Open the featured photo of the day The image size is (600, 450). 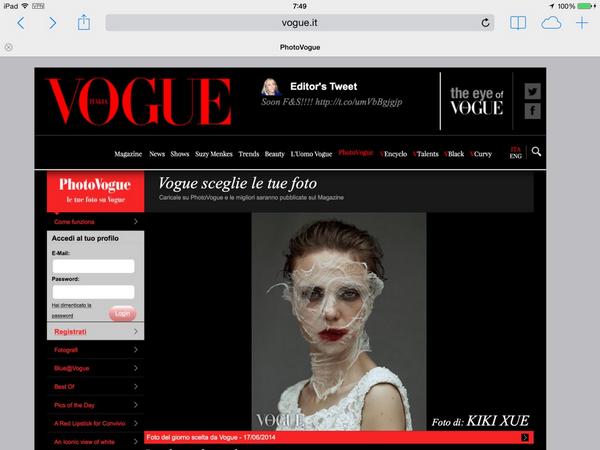(339, 321)
